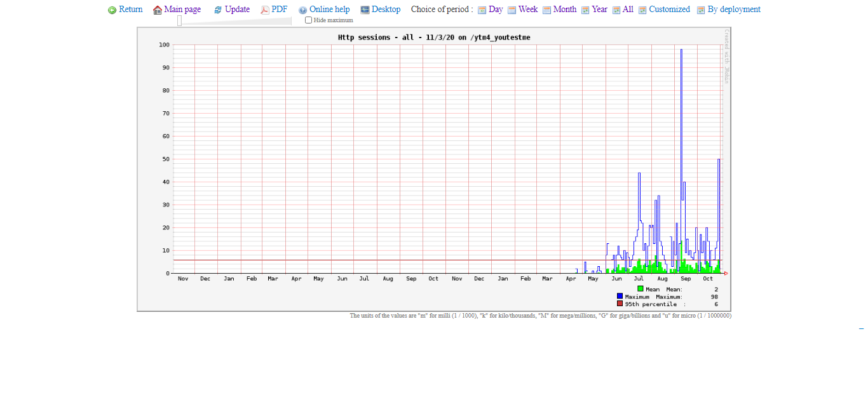Click the green Return arrow icon
This screenshot has width=868, height=397.
tap(112, 10)
